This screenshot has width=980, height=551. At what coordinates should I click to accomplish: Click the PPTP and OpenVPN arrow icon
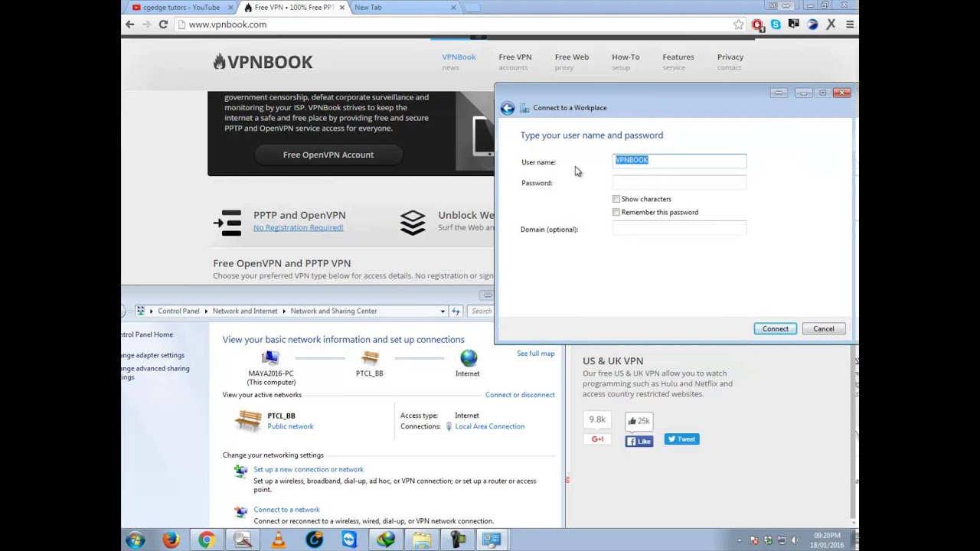point(227,222)
